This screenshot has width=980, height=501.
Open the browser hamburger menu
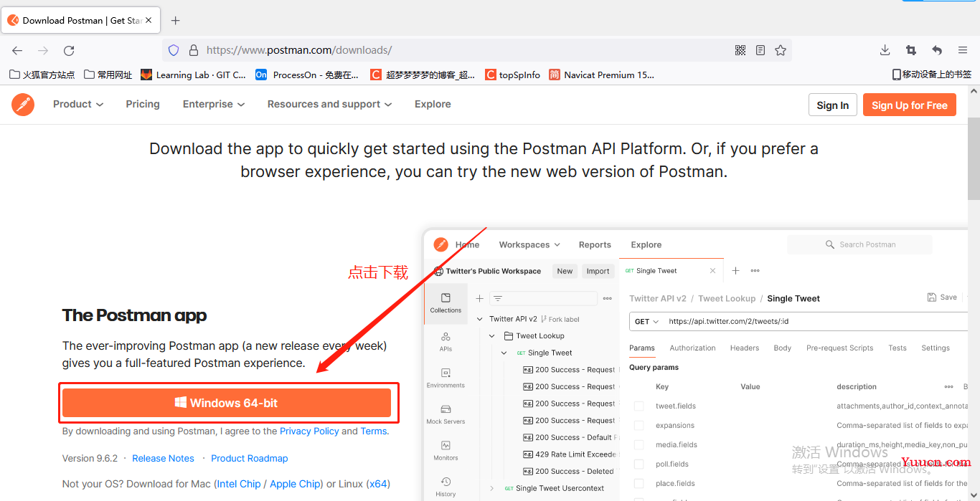pyautogui.click(x=963, y=50)
